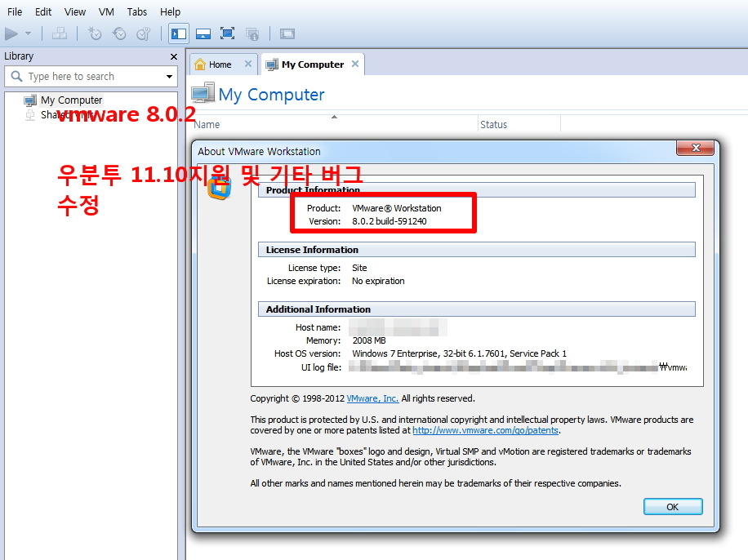748x560 pixels.
Task: Select My Computer in the library tree
Action: tap(71, 100)
